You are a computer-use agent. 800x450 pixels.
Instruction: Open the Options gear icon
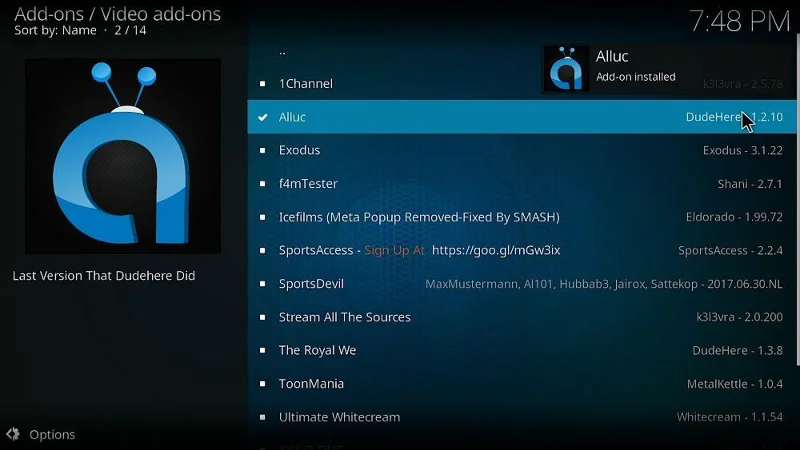(13, 434)
